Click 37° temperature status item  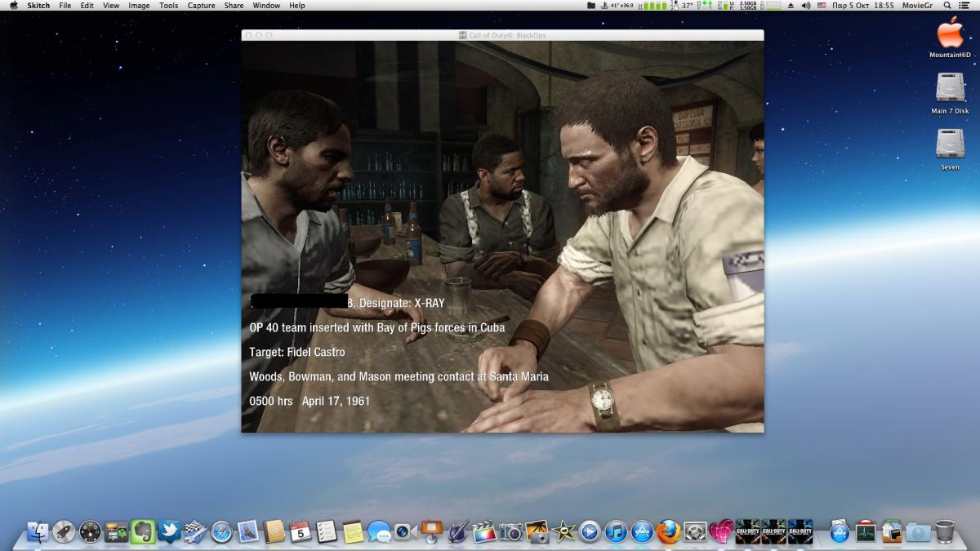pos(687,5)
